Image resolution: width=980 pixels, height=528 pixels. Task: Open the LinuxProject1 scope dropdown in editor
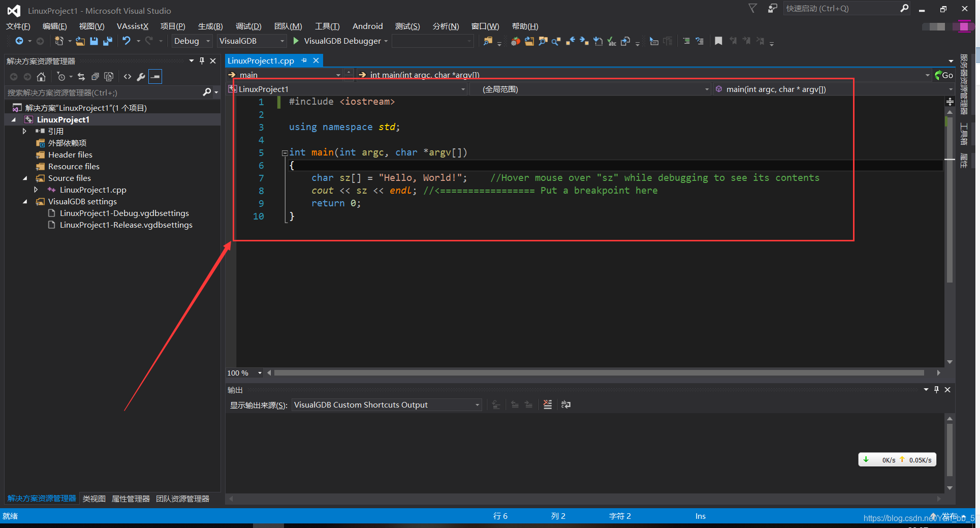(347, 89)
